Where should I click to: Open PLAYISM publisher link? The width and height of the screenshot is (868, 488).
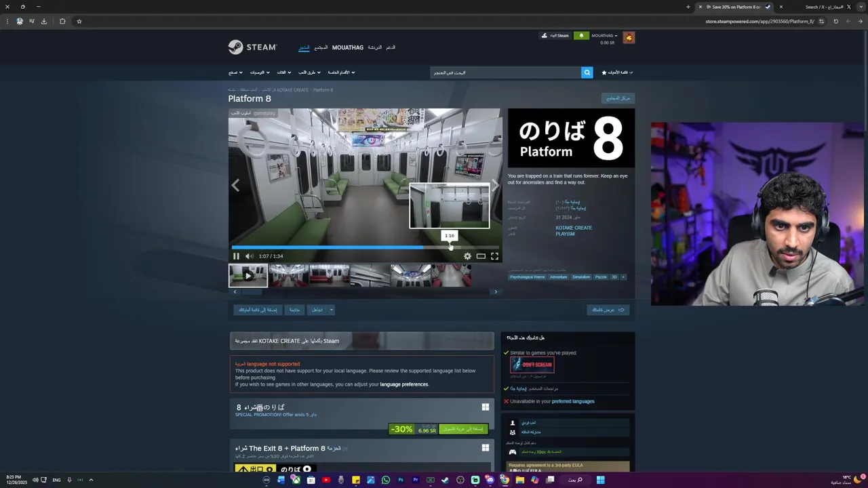point(565,234)
